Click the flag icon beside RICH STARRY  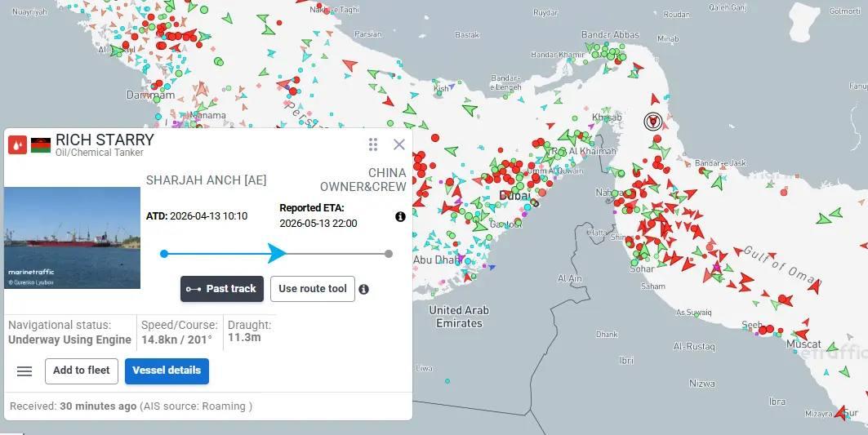[41, 145]
